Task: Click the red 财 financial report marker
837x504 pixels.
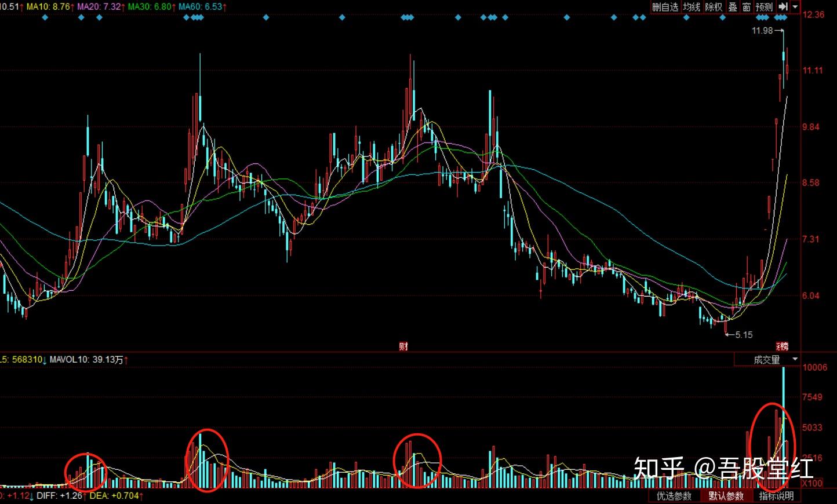Action: pos(403,346)
